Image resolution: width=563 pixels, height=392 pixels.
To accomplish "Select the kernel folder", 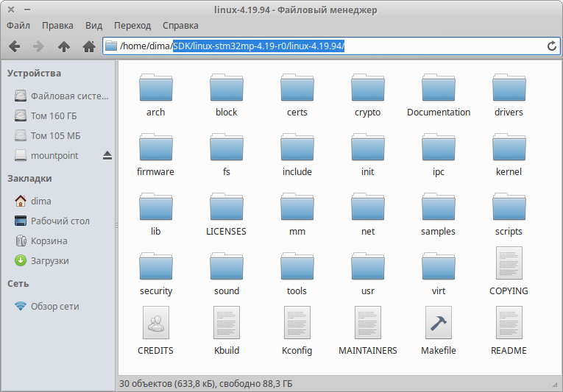I will point(509,155).
